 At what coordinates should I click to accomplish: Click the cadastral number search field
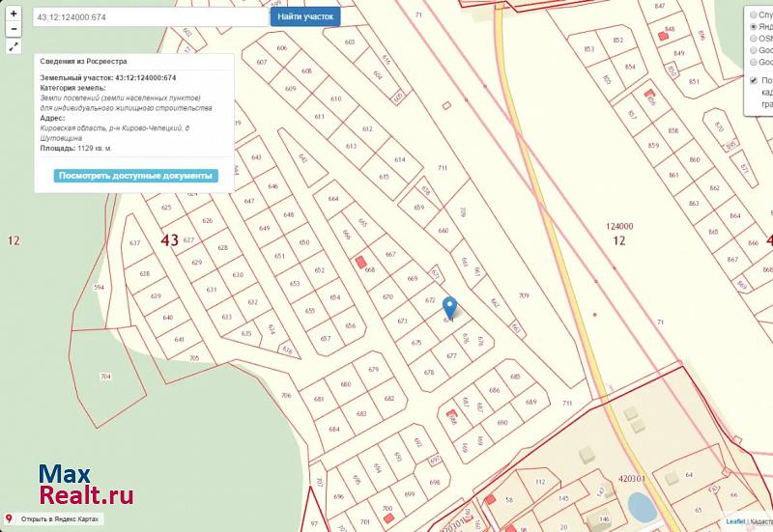tap(150, 17)
